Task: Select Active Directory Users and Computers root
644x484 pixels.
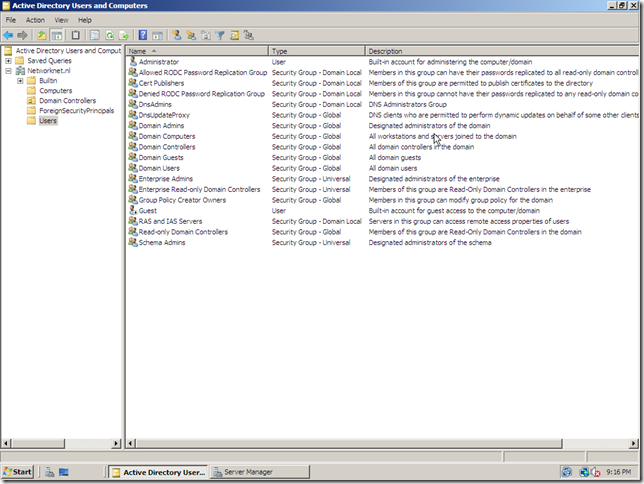Action: click(68, 51)
